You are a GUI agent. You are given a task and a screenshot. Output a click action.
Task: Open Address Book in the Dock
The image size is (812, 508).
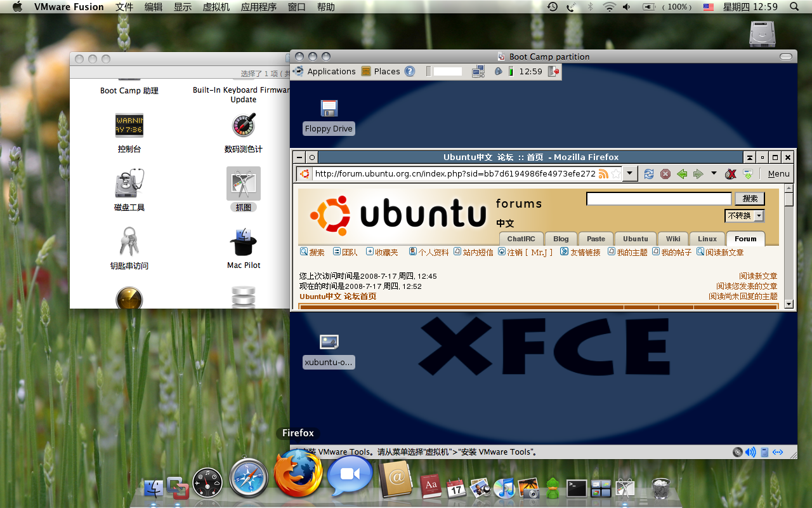[397, 480]
